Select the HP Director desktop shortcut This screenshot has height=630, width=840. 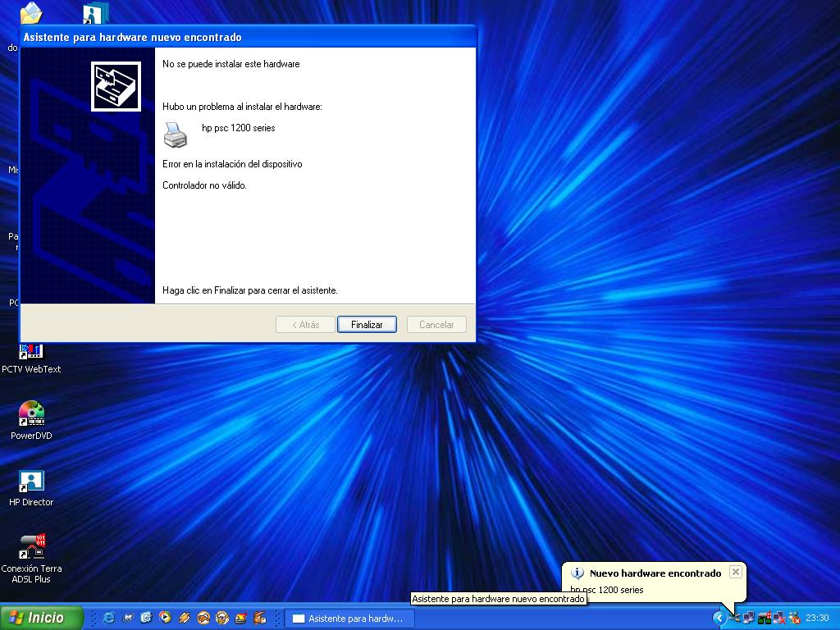coord(31,489)
